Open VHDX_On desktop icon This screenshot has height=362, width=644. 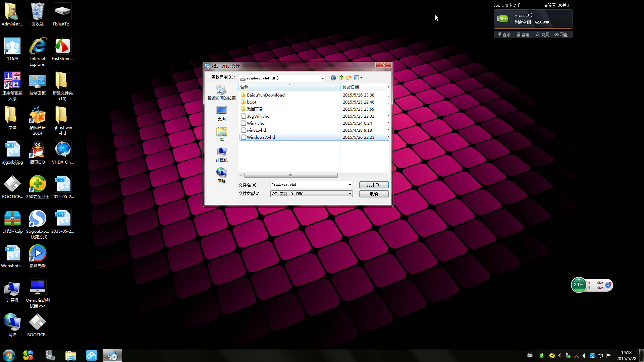(62, 153)
